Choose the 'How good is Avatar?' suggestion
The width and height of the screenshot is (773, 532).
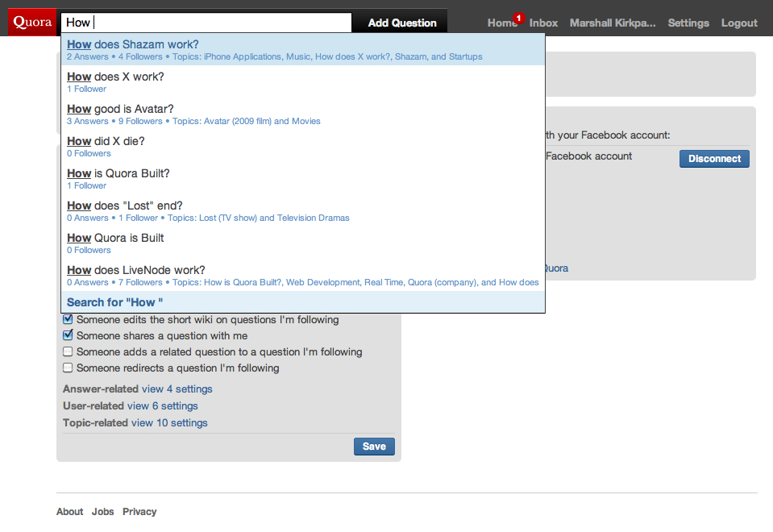303,114
